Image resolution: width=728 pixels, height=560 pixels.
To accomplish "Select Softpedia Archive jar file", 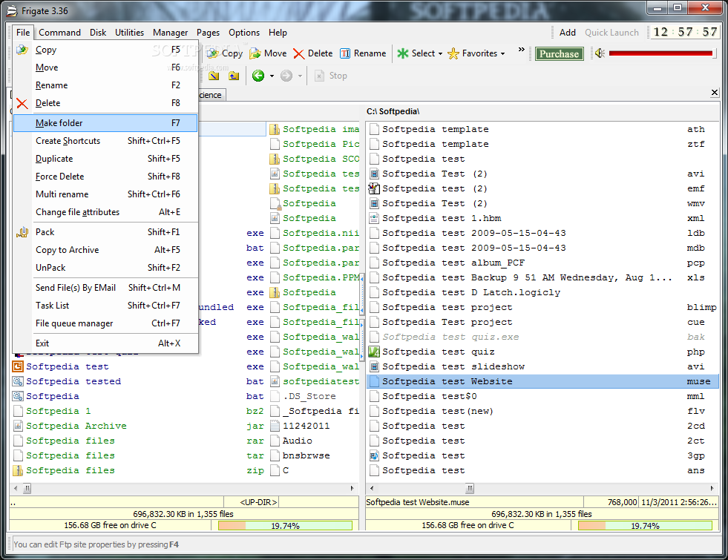I will [138, 426].
